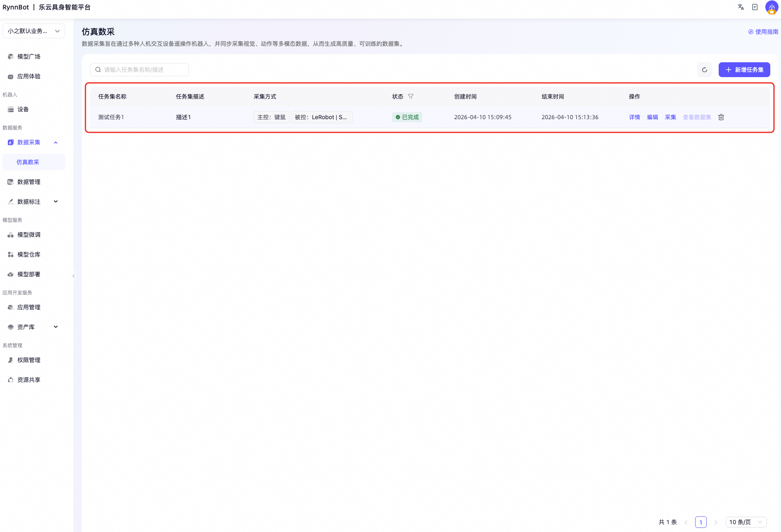Click 编辑 link for 测试任务1

pos(653,117)
